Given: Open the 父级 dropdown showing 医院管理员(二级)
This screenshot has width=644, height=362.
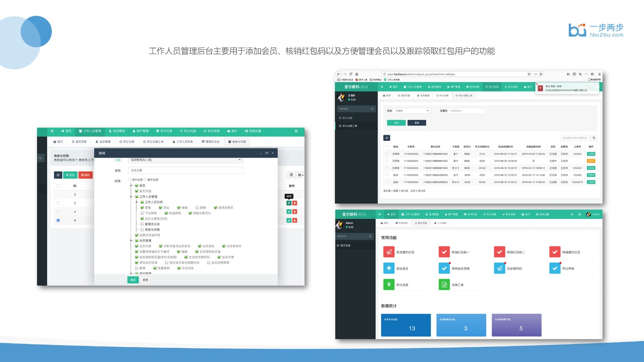Looking at the screenshot, I should tap(186, 160).
